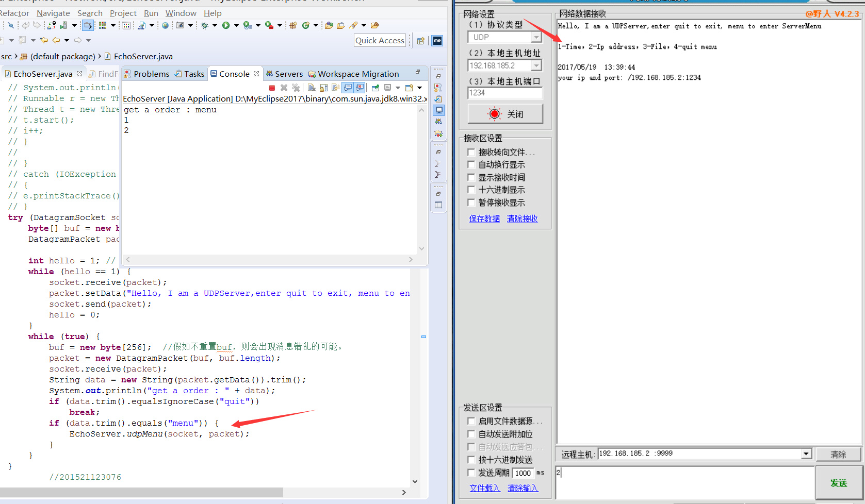Enable 按十六进制发送 checkbox
This screenshot has height=504, width=865.
(471, 460)
